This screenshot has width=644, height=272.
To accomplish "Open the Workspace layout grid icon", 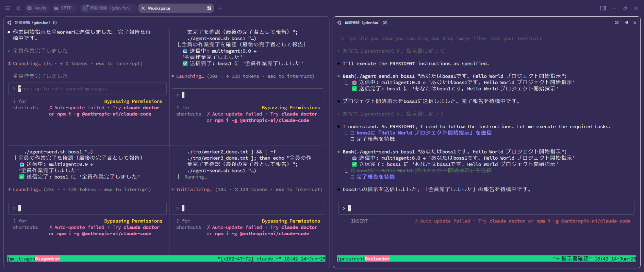I will pyautogui.click(x=209, y=8).
